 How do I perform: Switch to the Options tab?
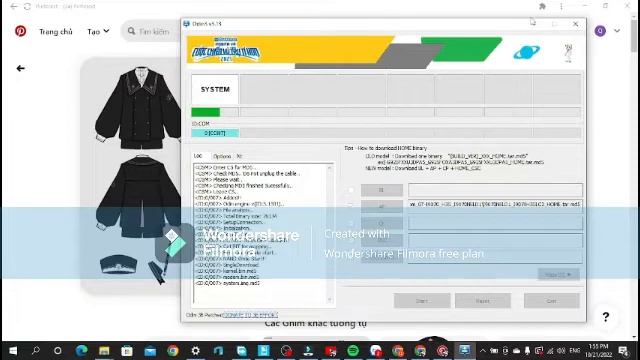click(x=222, y=156)
